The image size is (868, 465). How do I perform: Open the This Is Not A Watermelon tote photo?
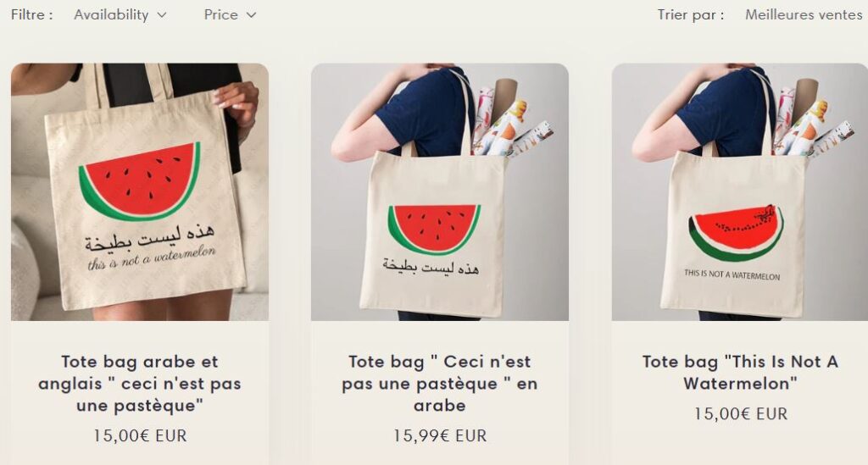click(x=739, y=192)
